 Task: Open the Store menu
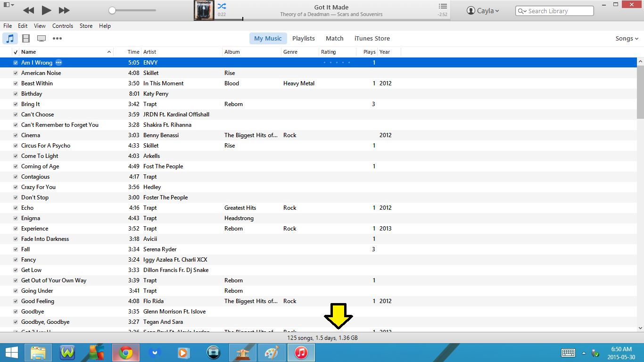click(86, 26)
